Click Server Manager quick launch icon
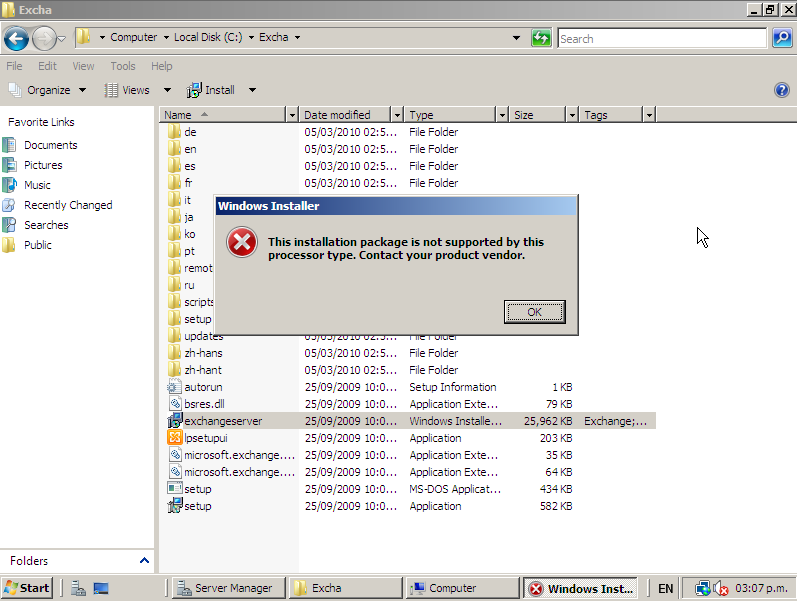The height and width of the screenshot is (601, 797). click(x=78, y=588)
